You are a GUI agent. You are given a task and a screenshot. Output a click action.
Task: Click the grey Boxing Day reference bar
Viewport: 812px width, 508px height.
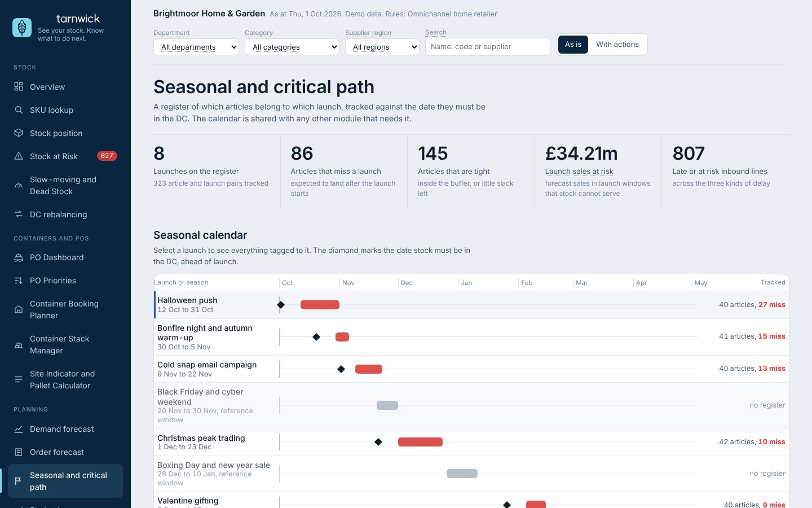462,474
